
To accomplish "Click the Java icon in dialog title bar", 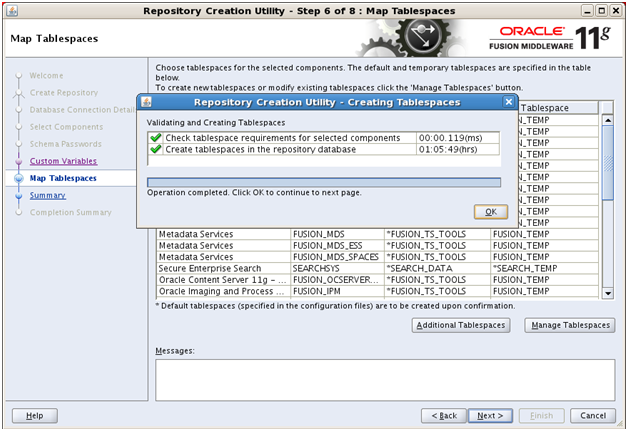I will (x=146, y=102).
